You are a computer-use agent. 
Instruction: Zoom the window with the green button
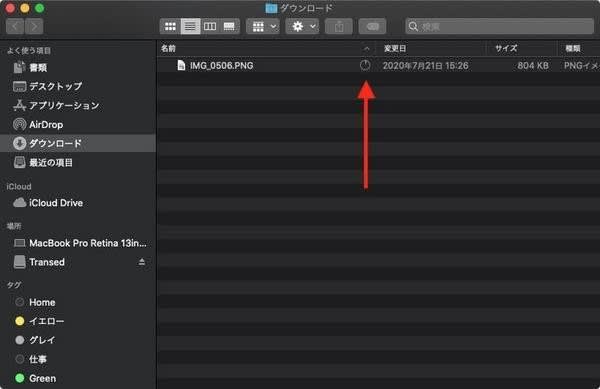pos(39,8)
